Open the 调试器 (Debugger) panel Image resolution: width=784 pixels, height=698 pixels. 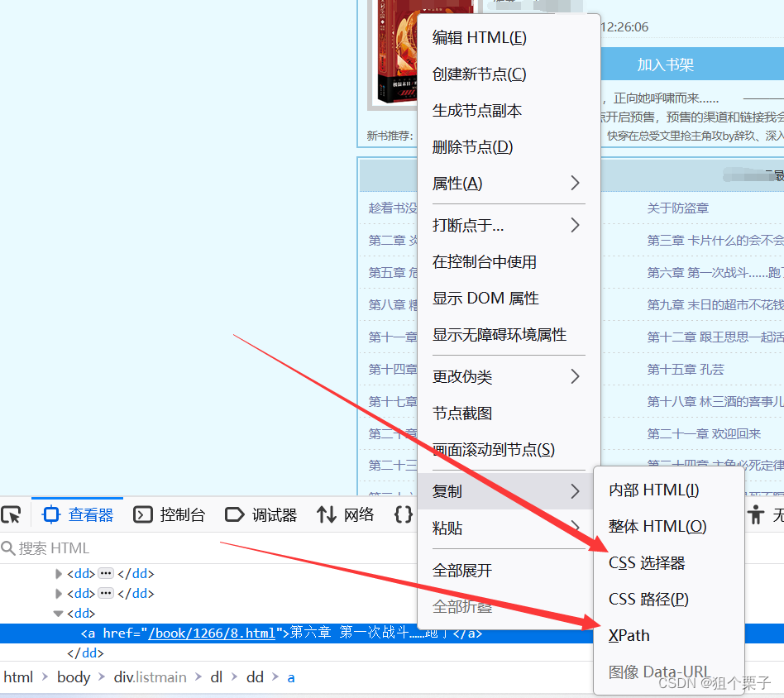point(261,514)
